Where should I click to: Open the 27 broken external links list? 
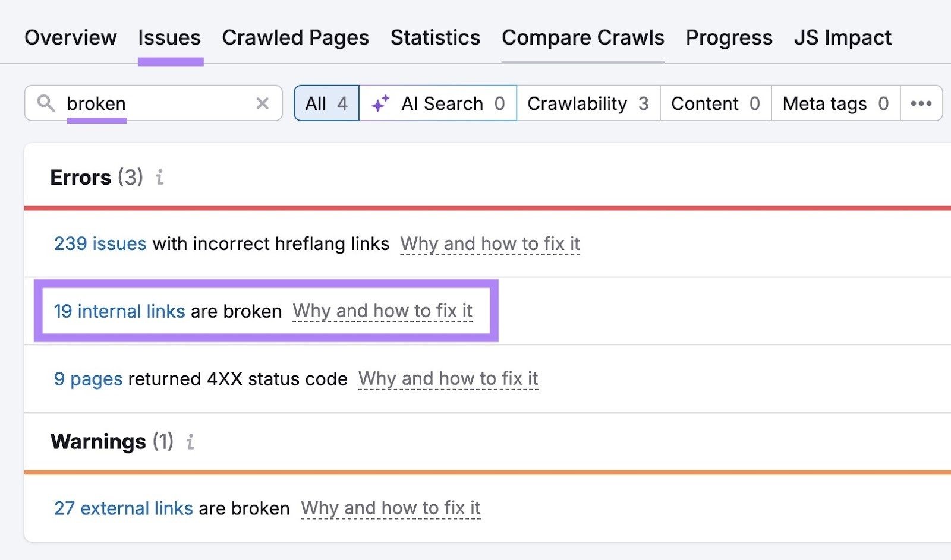[x=122, y=508]
